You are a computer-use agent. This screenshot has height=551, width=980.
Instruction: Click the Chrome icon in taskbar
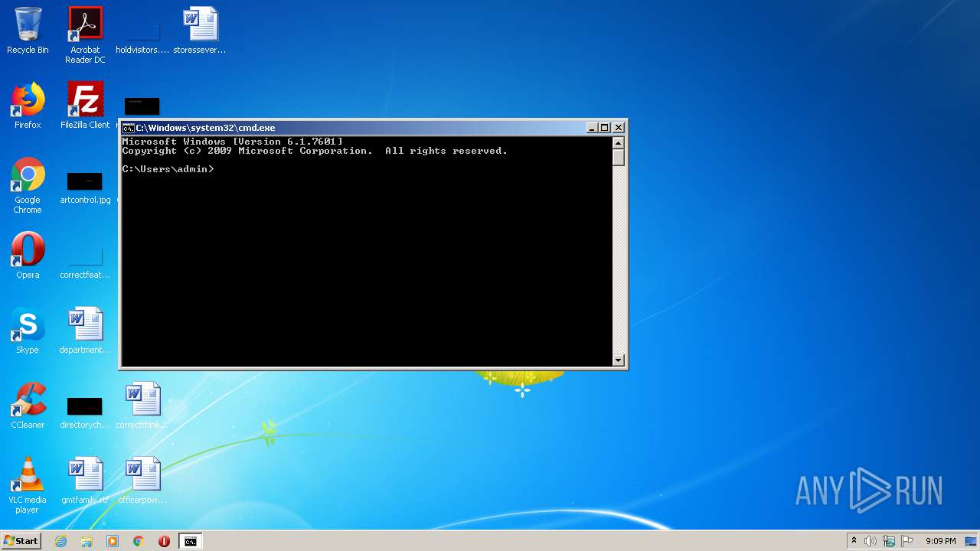point(139,541)
